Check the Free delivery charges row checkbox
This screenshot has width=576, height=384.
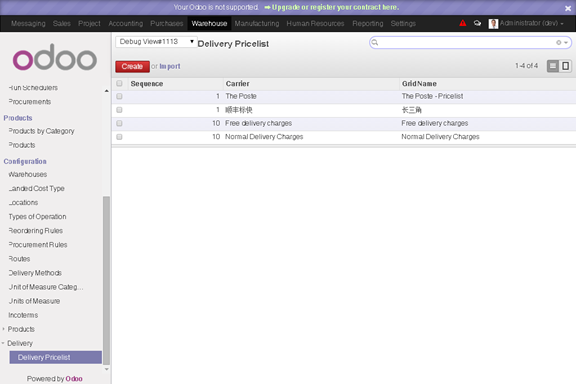pyautogui.click(x=119, y=123)
